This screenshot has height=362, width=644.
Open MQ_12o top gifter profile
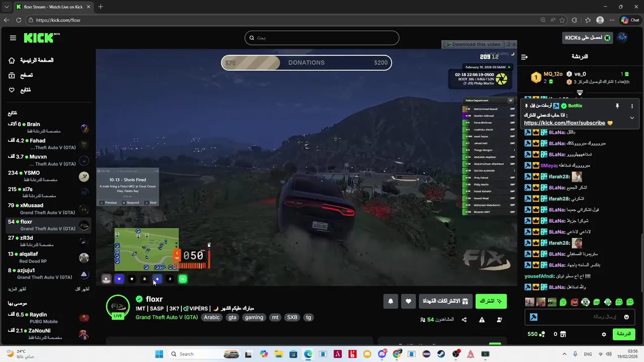click(552, 74)
